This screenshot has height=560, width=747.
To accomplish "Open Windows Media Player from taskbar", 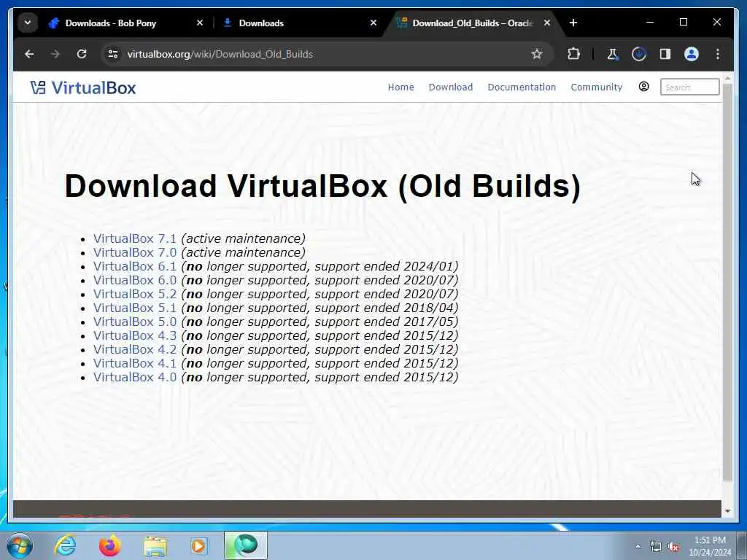I will coord(199,545).
